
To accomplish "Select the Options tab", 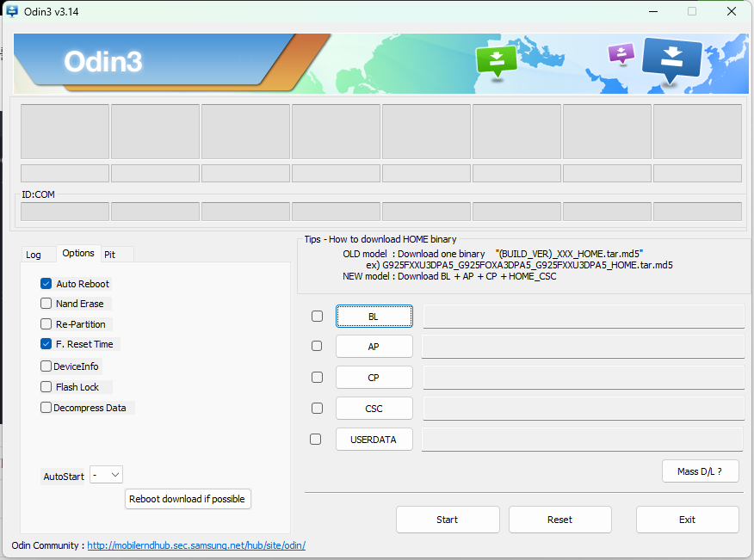I will coord(78,253).
